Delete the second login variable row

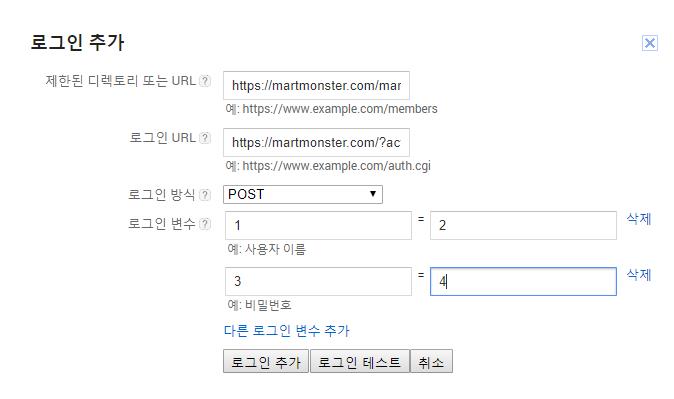pyautogui.click(x=639, y=275)
